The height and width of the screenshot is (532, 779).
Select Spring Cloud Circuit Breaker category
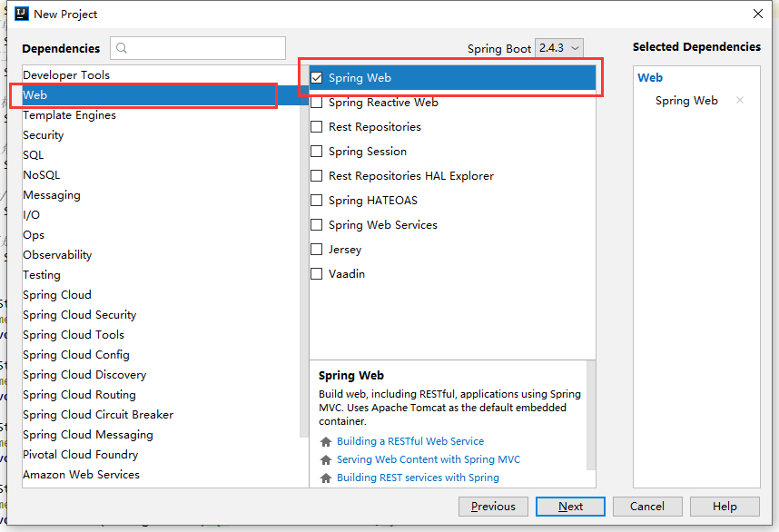tap(161, 415)
